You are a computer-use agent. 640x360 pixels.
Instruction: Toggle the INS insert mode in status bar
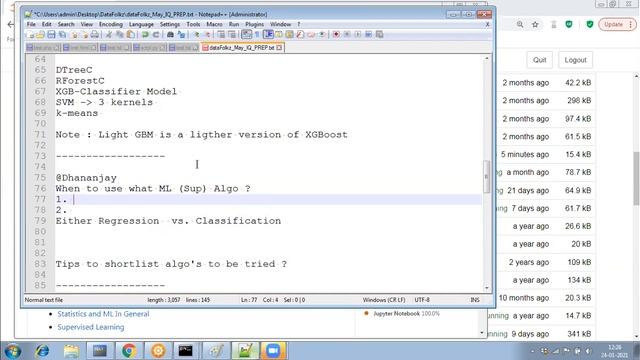[x=475, y=300]
